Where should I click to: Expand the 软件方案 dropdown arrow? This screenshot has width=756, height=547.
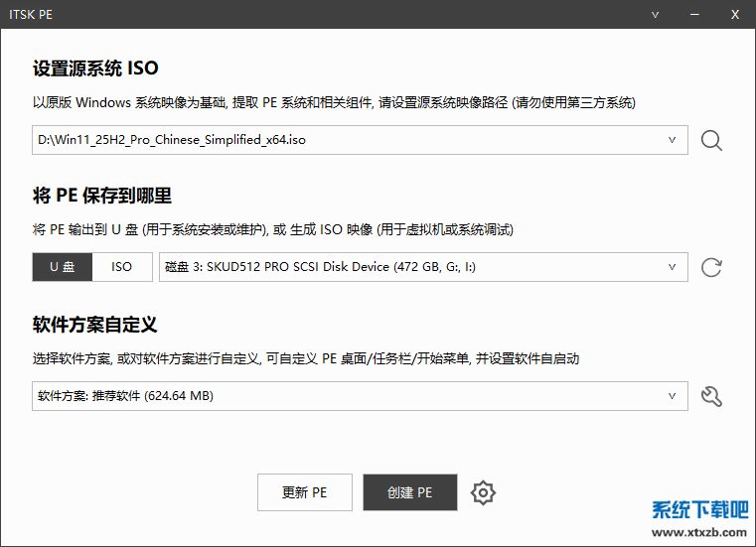[673, 396]
